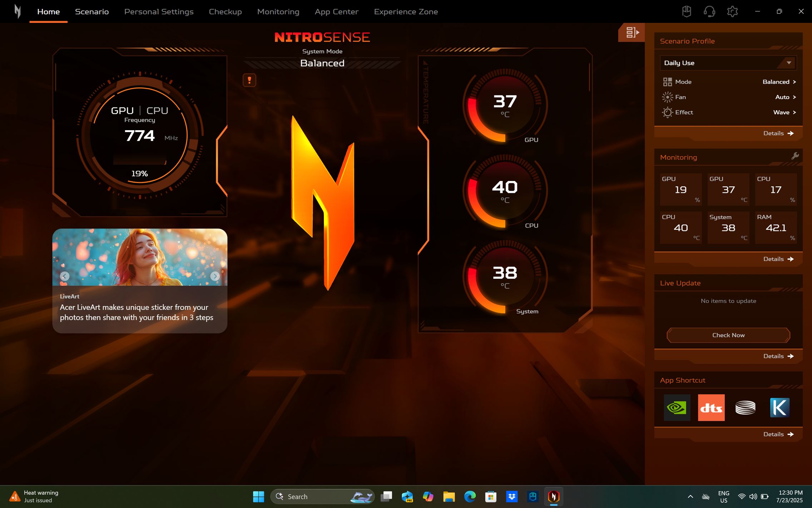Viewport: 812px width, 508px height.
Task: Open Dropbox from the taskbar
Action: (x=512, y=497)
